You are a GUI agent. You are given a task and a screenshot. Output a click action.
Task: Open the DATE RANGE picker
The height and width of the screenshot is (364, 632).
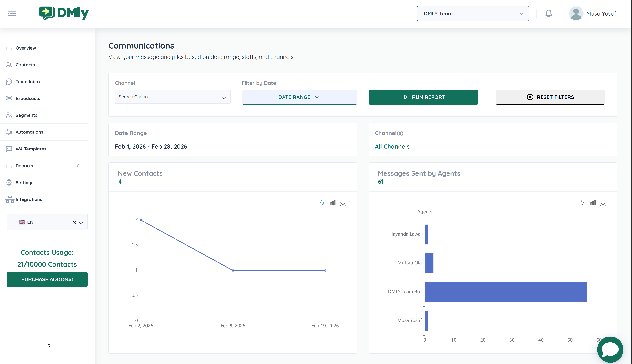[299, 97]
